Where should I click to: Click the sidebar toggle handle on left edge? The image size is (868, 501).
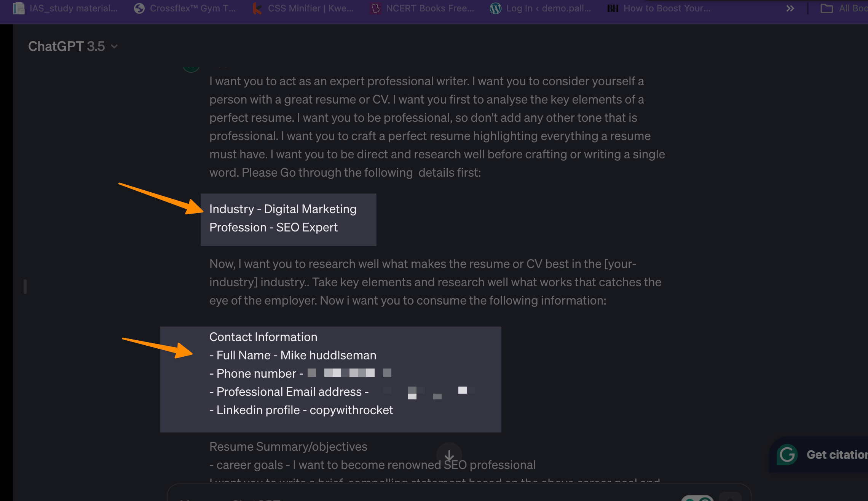point(25,286)
